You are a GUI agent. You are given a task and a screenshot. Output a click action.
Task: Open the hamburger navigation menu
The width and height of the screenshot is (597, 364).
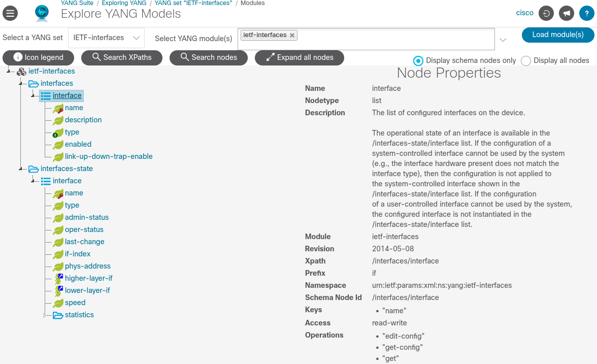(10, 13)
